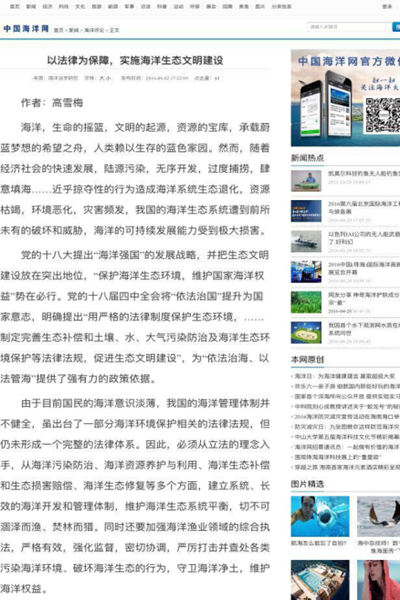Open the 2016 北京国际海洋工程 news headline
This screenshot has width=400, height=600.
(x=364, y=207)
